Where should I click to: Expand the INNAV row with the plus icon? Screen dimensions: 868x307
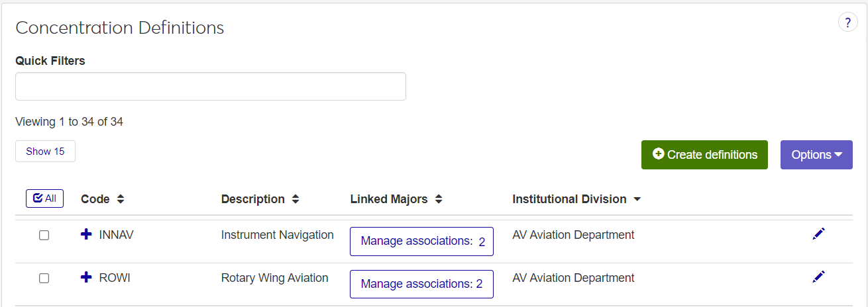click(86, 234)
